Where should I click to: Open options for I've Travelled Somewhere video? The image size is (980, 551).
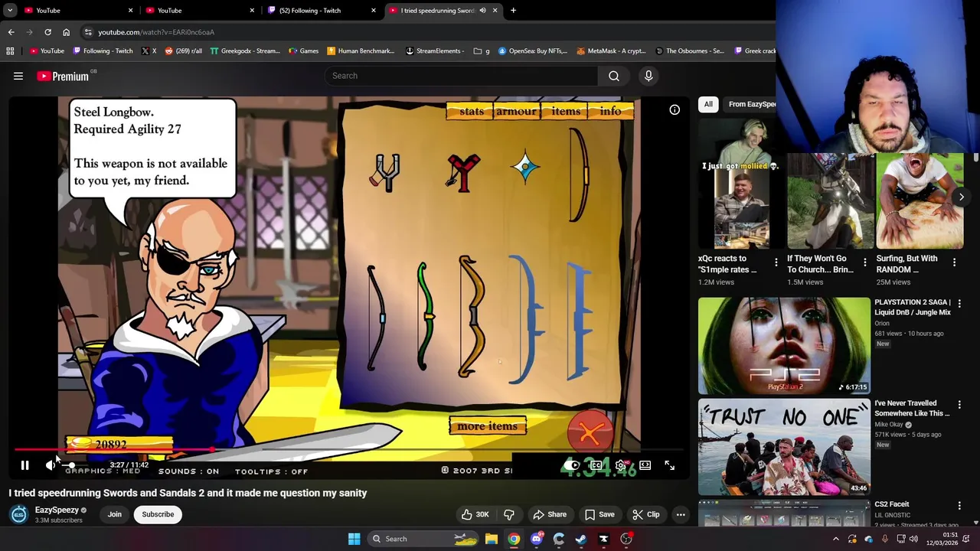(x=959, y=404)
